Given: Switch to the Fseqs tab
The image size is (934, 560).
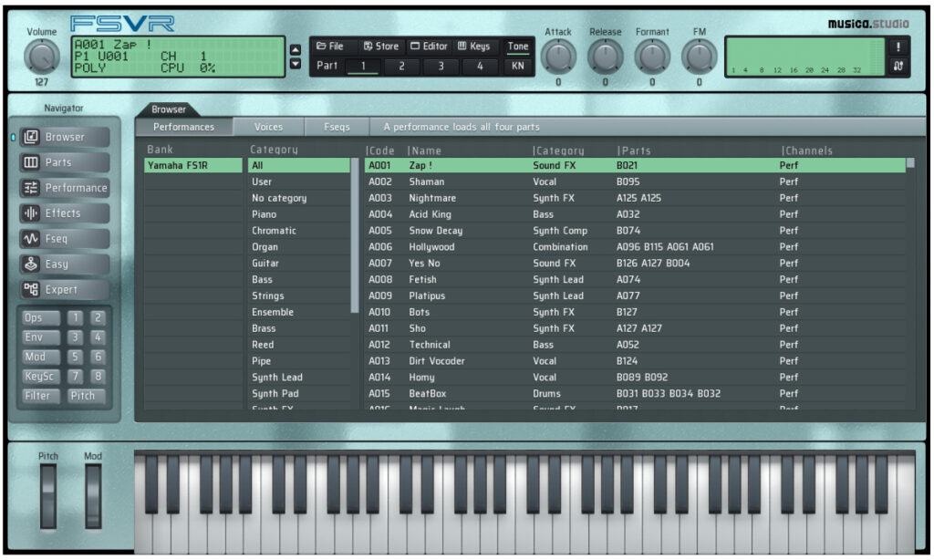Looking at the screenshot, I should coord(337,127).
